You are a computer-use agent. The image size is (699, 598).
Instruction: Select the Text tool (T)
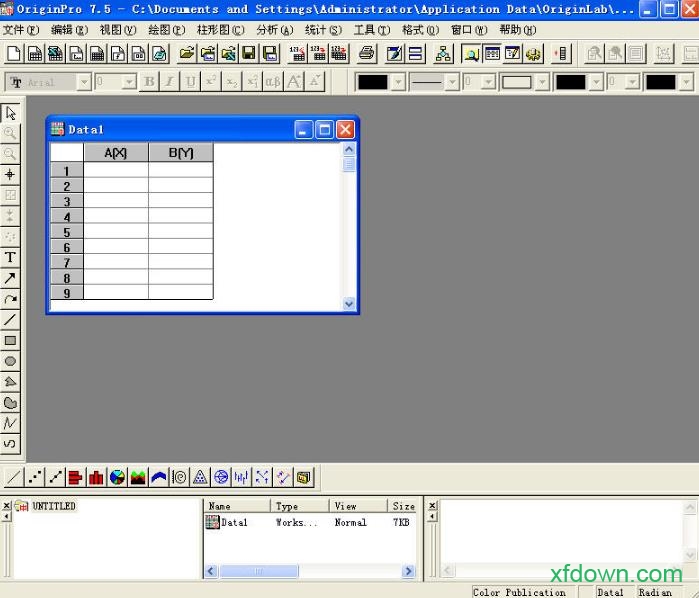(x=10, y=257)
